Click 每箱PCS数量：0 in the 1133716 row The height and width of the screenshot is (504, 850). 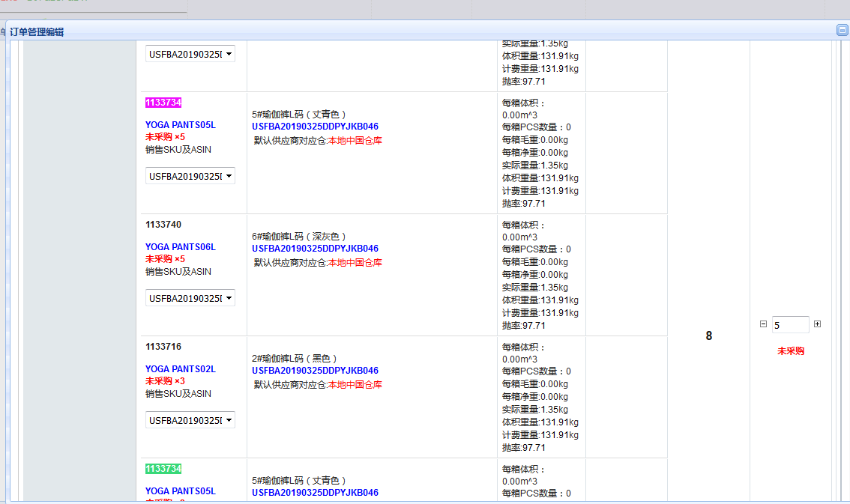point(536,371)
